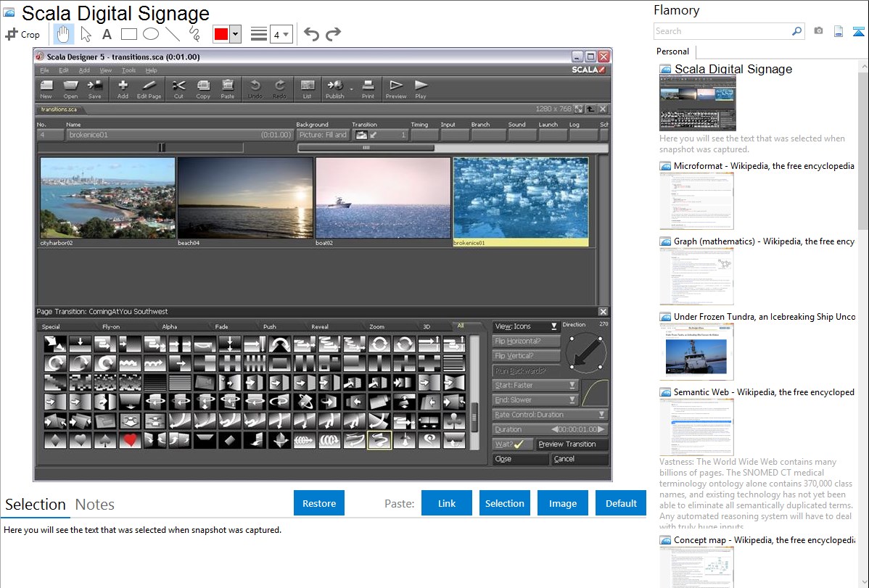Screen dimensions: 869x588
Task: Click the Default paste button
Action: coord(621,503)
